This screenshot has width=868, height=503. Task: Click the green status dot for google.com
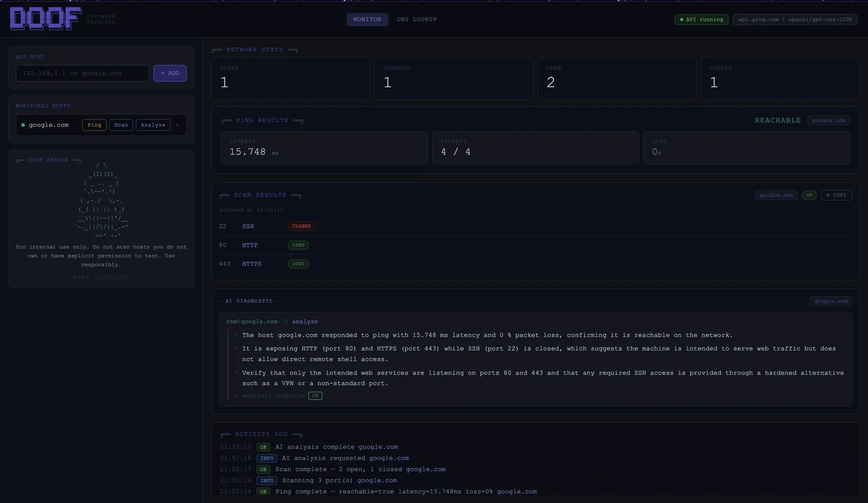pyautogui.click(x=23, y=125)
